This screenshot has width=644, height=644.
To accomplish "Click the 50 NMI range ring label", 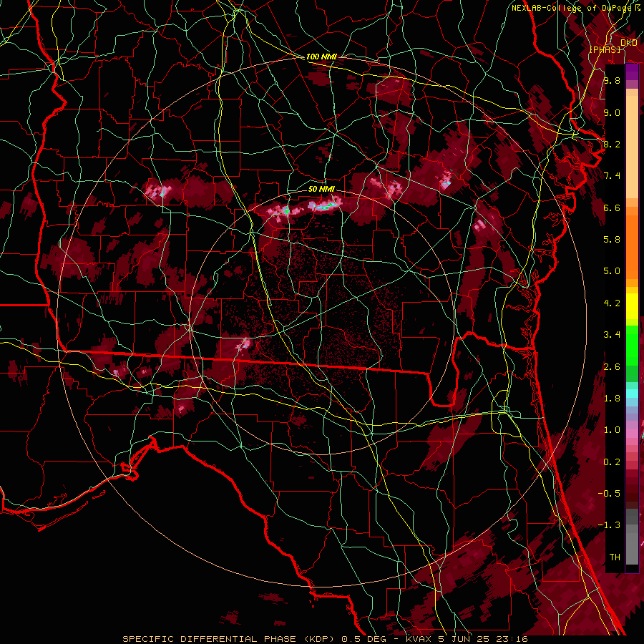I will (x=321, y=189).
